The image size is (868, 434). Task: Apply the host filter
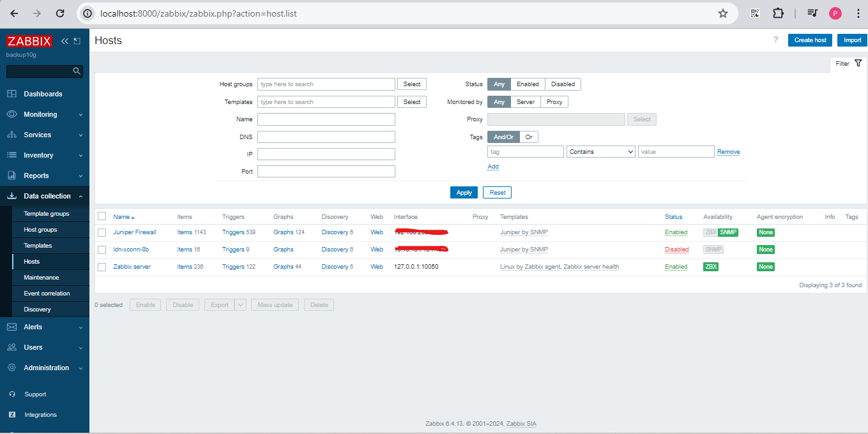click(x=464, y=193)
